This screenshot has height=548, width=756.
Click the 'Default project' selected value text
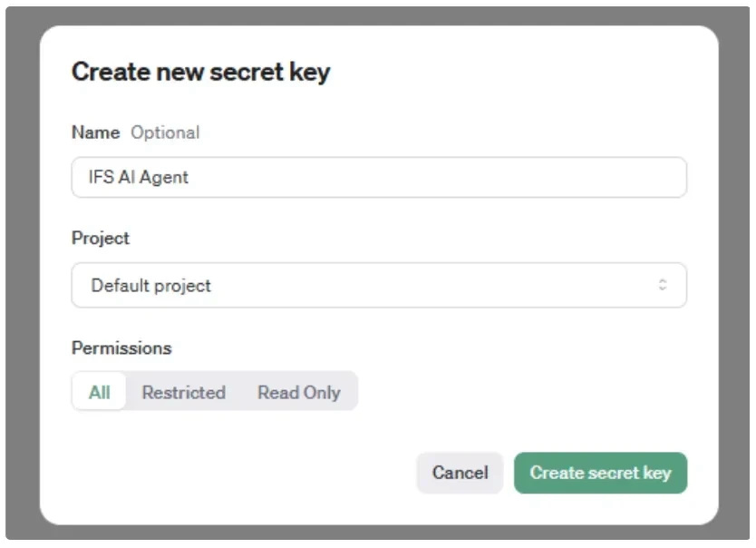pyautogui.click(x=150, y=286)
